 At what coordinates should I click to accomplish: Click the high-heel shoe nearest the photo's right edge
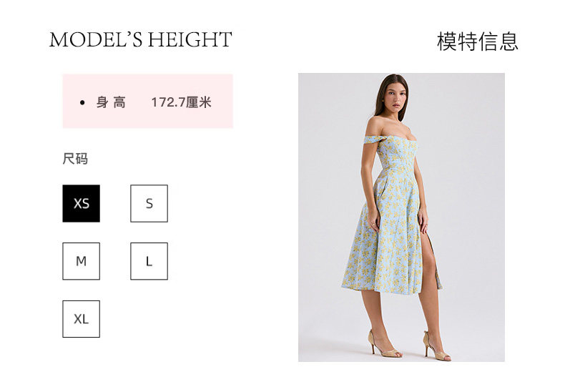pos(436,346)
